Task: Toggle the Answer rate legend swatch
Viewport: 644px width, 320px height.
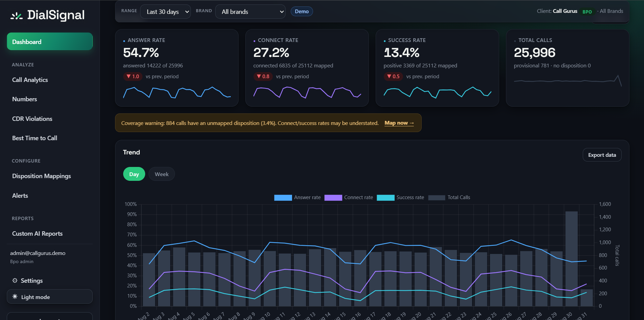Action: pyautogui.click(x=283, y=197)
